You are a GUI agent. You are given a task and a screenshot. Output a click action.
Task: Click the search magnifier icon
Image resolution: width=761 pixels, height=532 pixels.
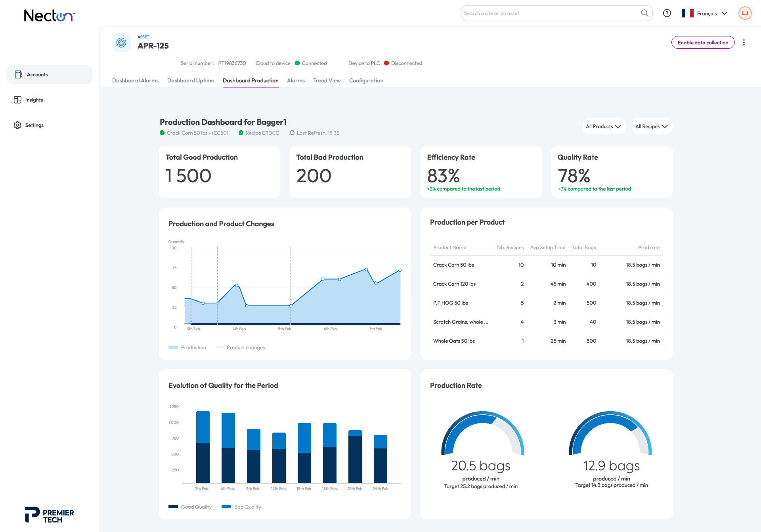pos(644,13)
